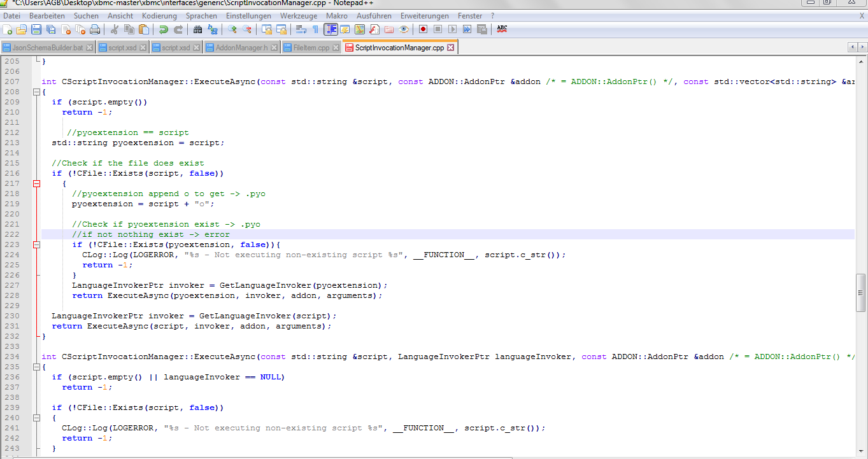Click the Copy toolbar icon
Viewport: 868px width, 459px height.
point(129,29)
